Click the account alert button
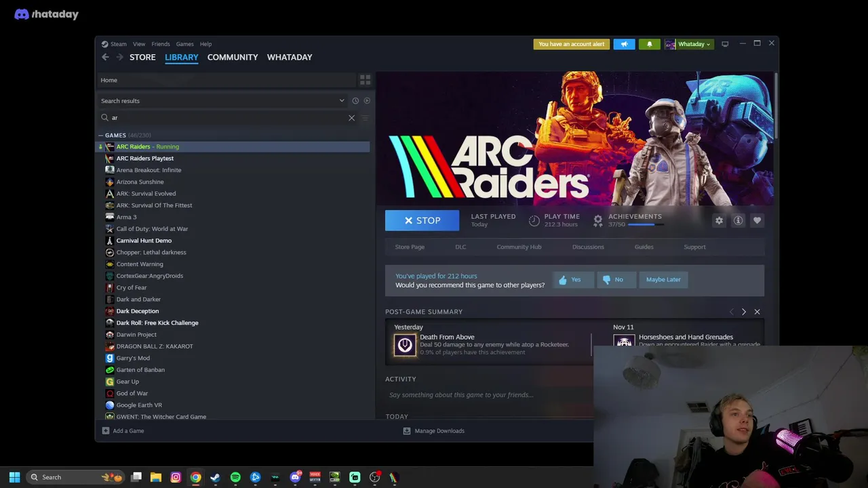 point(572,44)
